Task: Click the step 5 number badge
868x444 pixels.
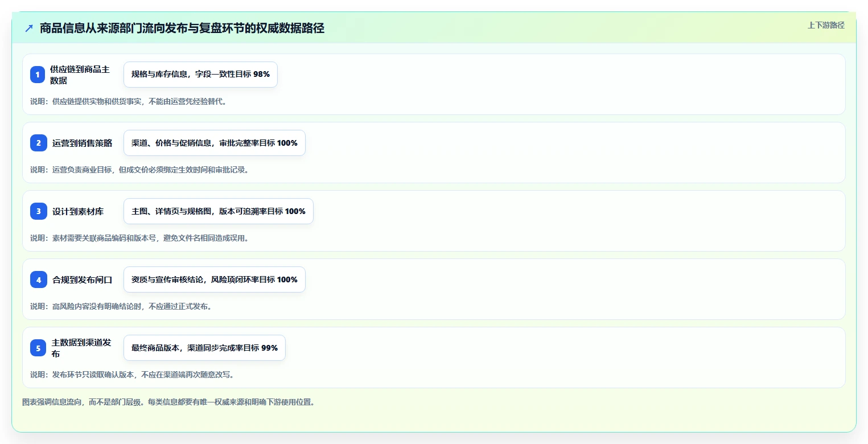Action: click(x=38, y=348)
